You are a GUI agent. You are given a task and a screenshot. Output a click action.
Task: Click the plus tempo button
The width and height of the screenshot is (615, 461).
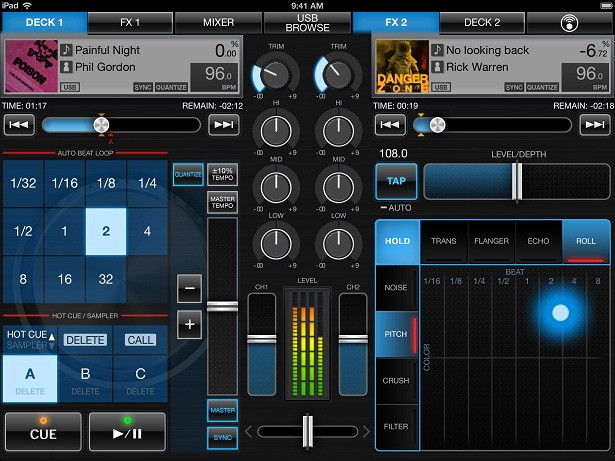click(189, 324)
